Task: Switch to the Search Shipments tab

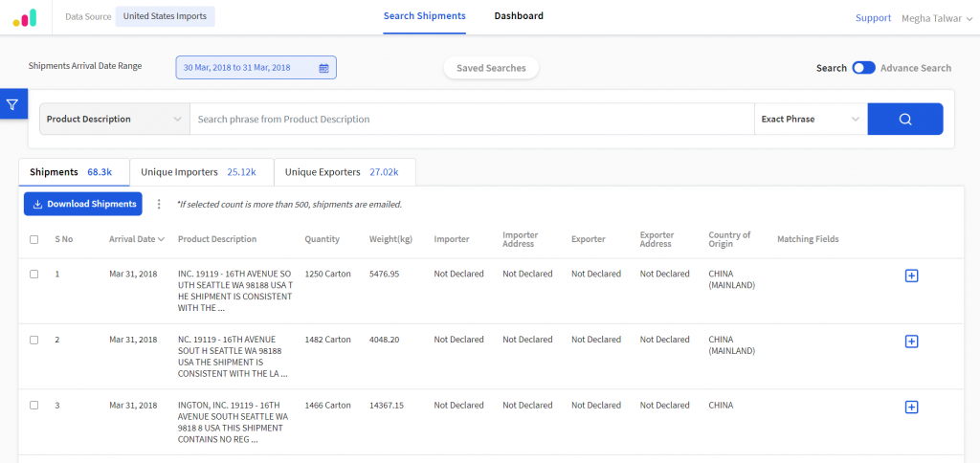Action: tap(424, 16)
